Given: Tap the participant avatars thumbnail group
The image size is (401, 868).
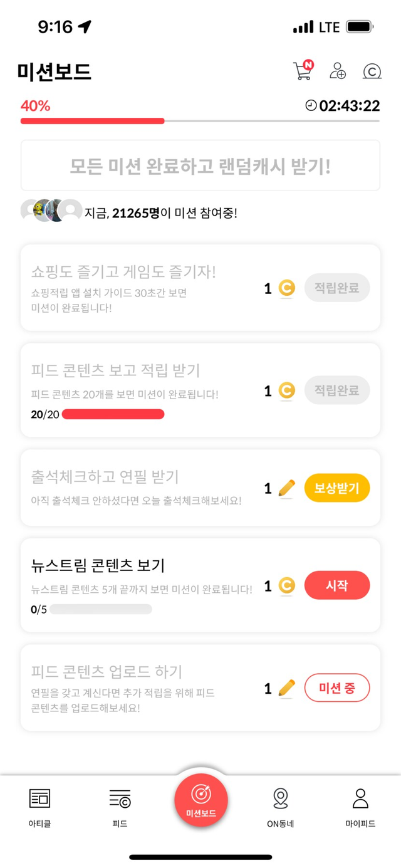Looking at the screenshot, I should tap(51, 211).
